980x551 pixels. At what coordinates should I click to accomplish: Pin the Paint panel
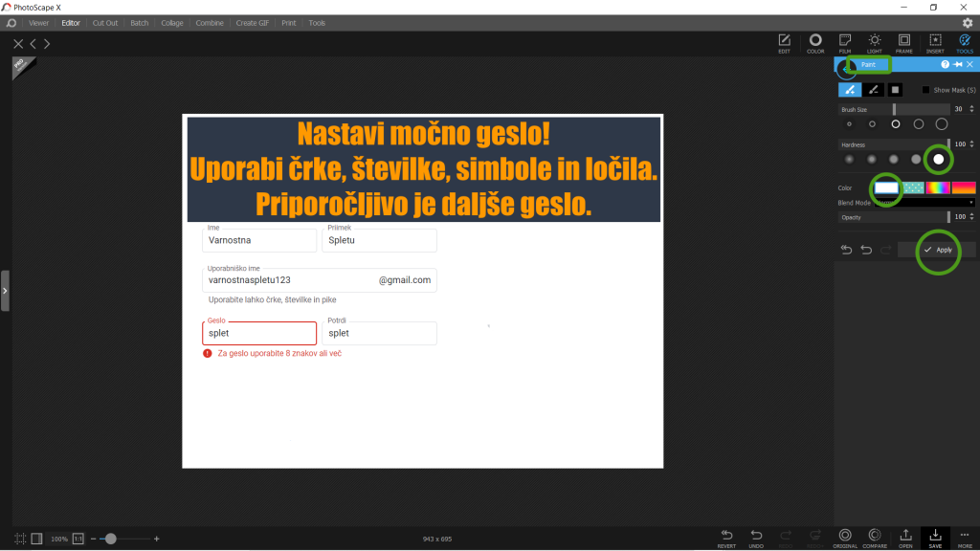[957, 64]
